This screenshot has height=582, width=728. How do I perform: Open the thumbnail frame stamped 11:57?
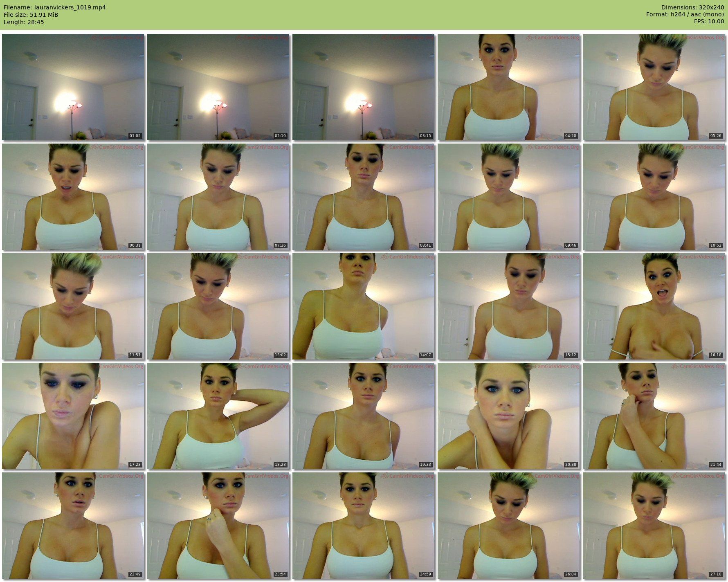(x=73, y=306)
